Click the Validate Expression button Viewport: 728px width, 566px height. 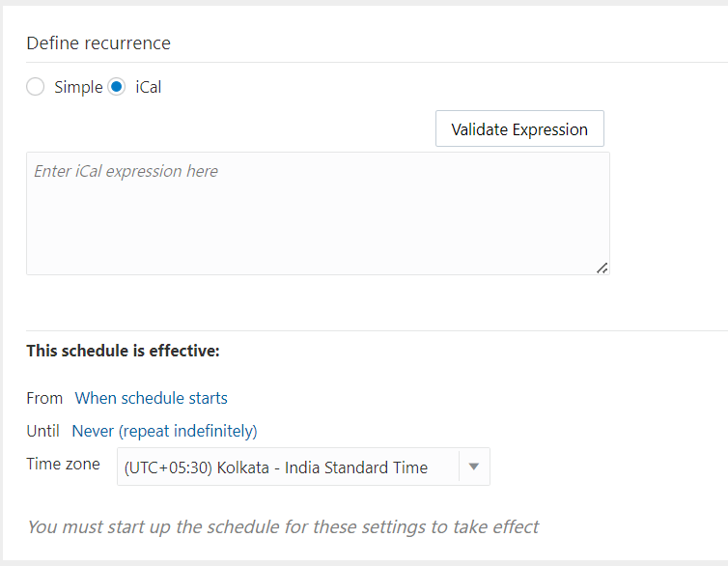(x=519, y=128)
